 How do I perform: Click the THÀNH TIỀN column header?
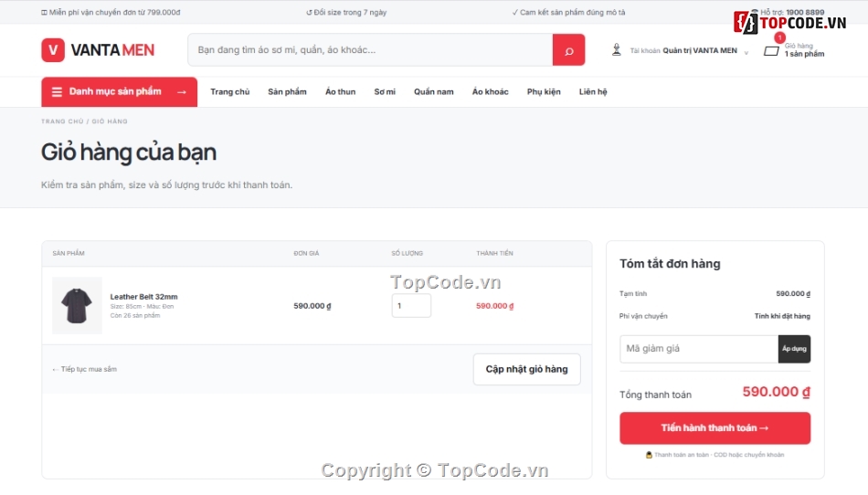coord(495,253)
